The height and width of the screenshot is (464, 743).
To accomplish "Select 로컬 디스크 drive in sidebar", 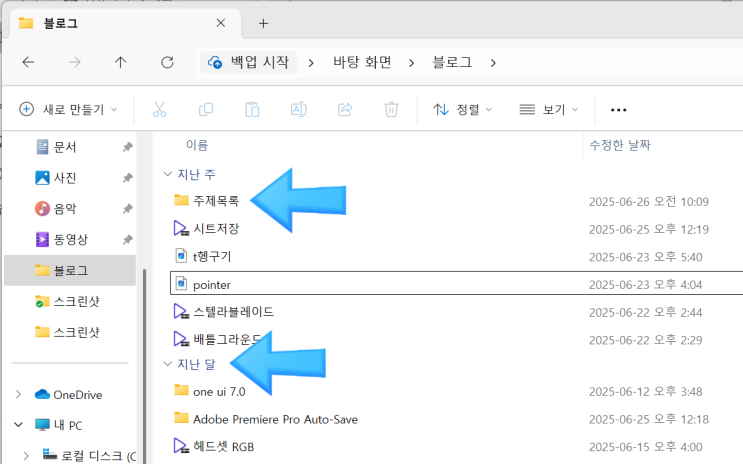I will click(89, 455).
